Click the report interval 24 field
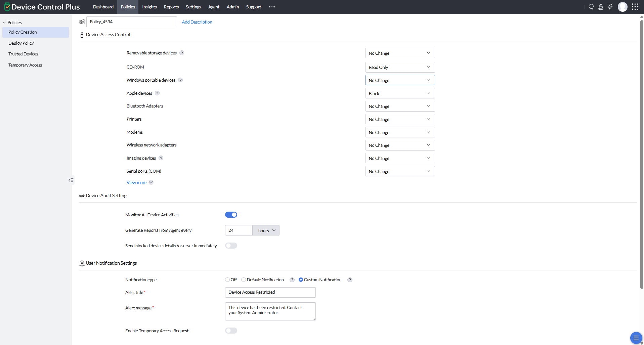 click(239, 230)
